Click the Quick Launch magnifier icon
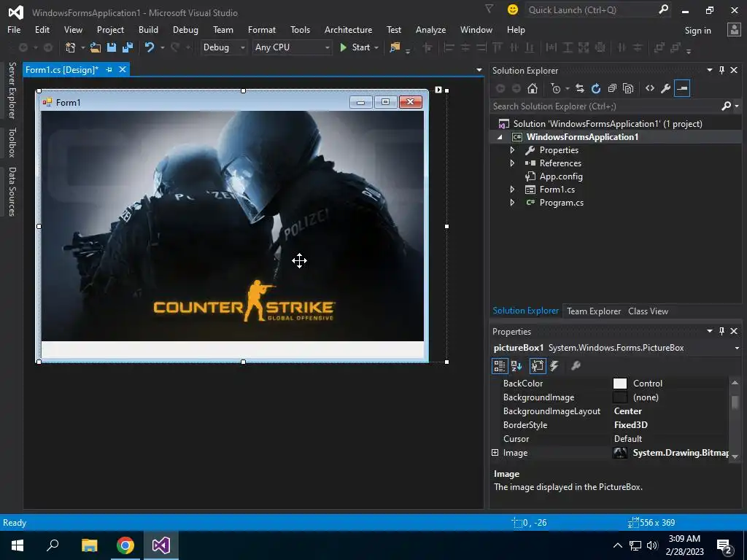This screenshot has width=747, height=560. 663,9
